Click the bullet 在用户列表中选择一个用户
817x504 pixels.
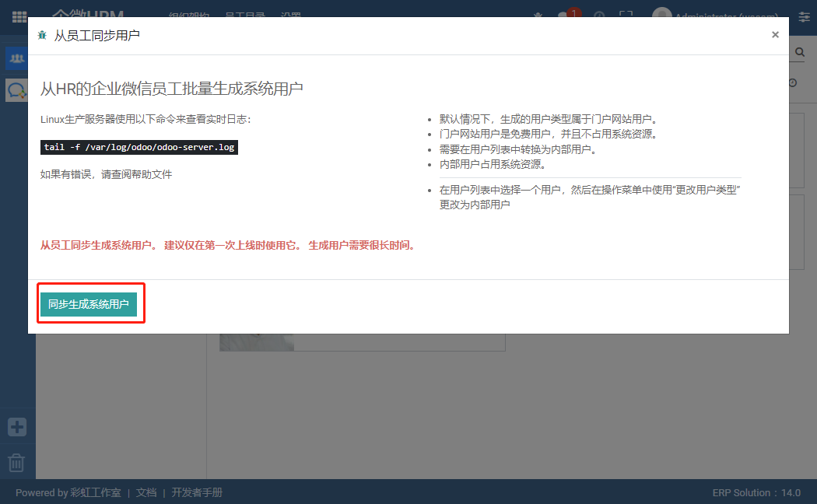click(x=590, y=198)
